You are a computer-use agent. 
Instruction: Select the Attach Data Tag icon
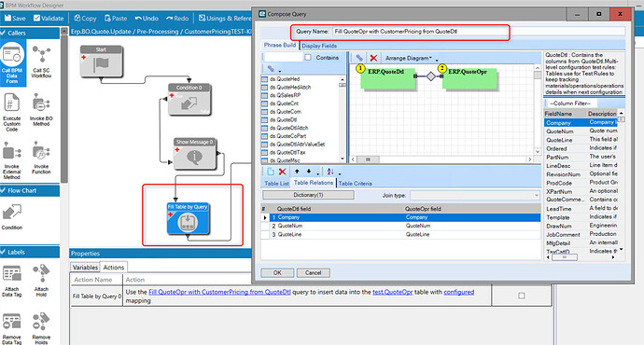[x=12, y=280]
